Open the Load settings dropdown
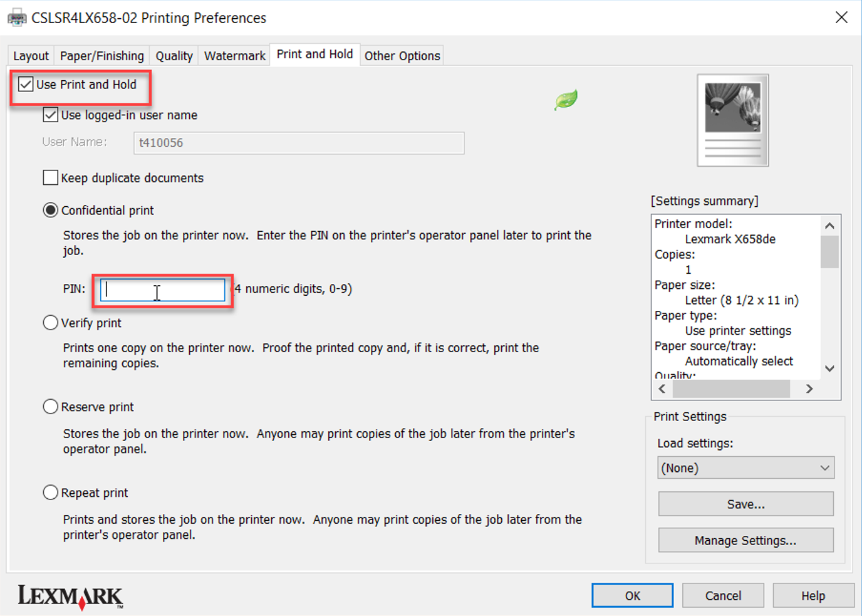The height and width of the screenshot is (616, 862). [745, 467]
